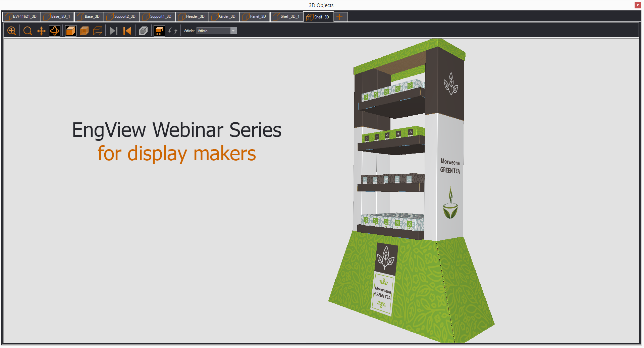Enable solid shaded view mode
Screen dimensions: 644x348
click(70, 31)
